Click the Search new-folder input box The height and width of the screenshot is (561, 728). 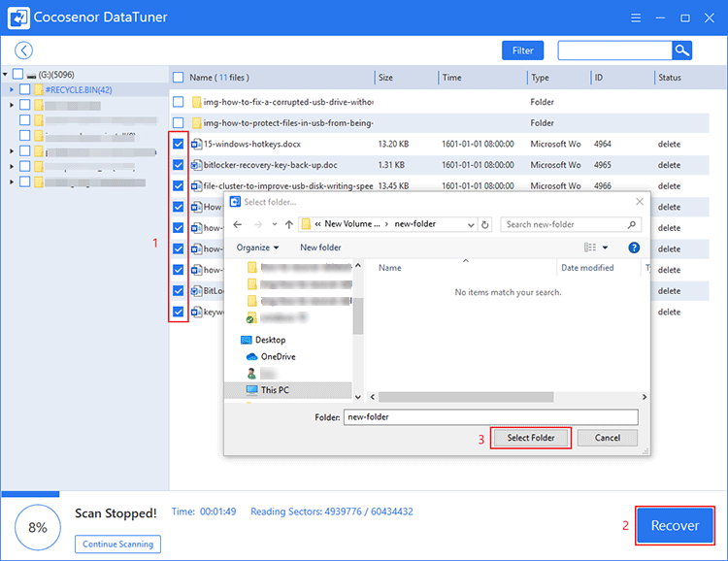pos(571,225)
